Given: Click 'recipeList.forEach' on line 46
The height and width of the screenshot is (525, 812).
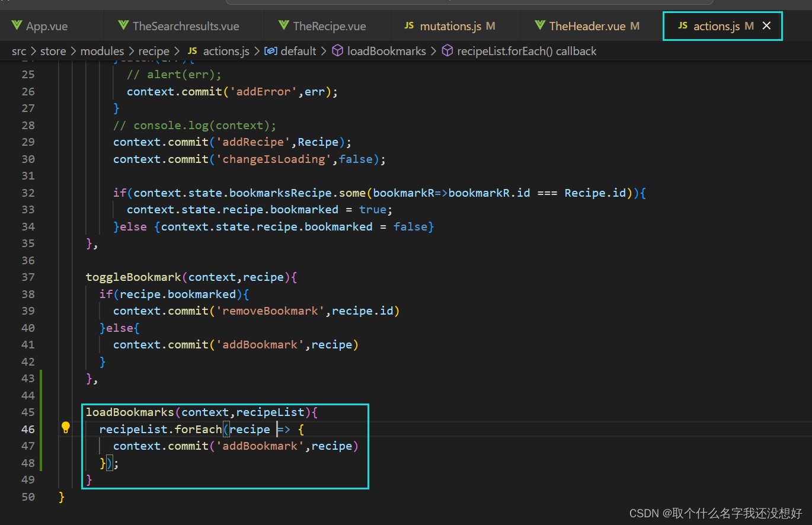Looking at the screenshot, I should [x=161, y=429].
